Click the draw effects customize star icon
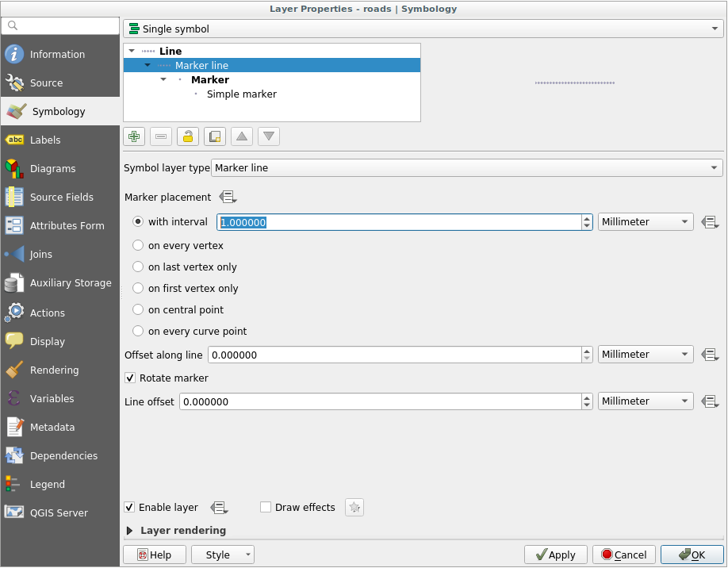This screenshot has height=568, width=728. click(x=354, y=508)
